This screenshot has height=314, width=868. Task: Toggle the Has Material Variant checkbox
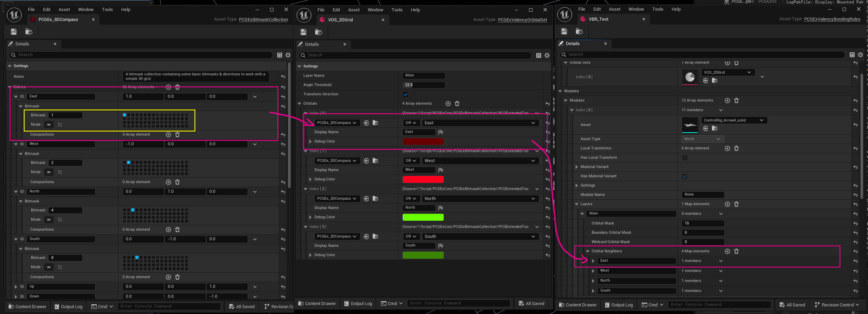point(685,176)
